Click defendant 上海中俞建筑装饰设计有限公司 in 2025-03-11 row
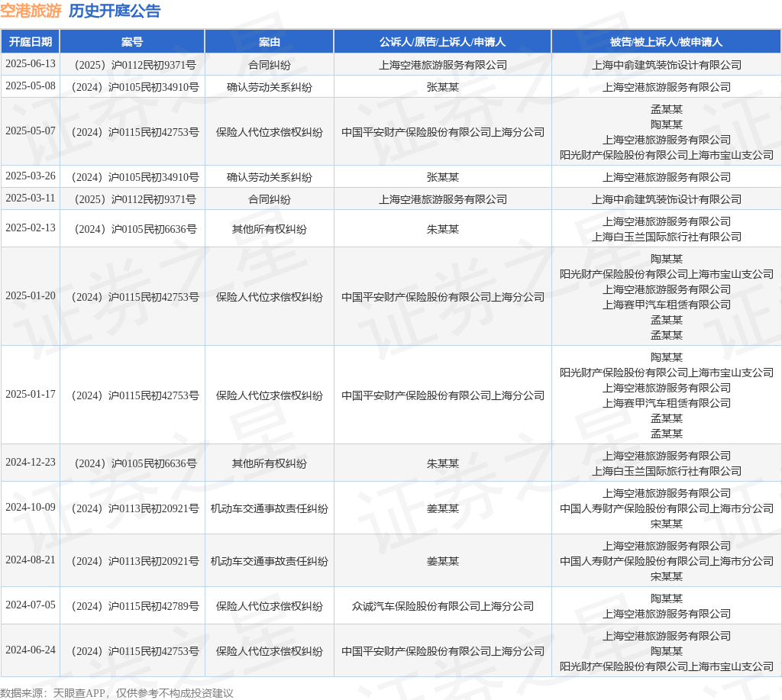Screen dimensions: 782x700 point(667,199)
